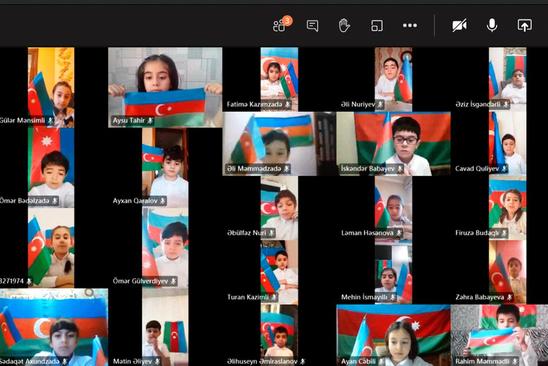Select Əli Məmmədzadə's video tile
Image resolution: width=548 pixels, height=366 pixels.
279,144
